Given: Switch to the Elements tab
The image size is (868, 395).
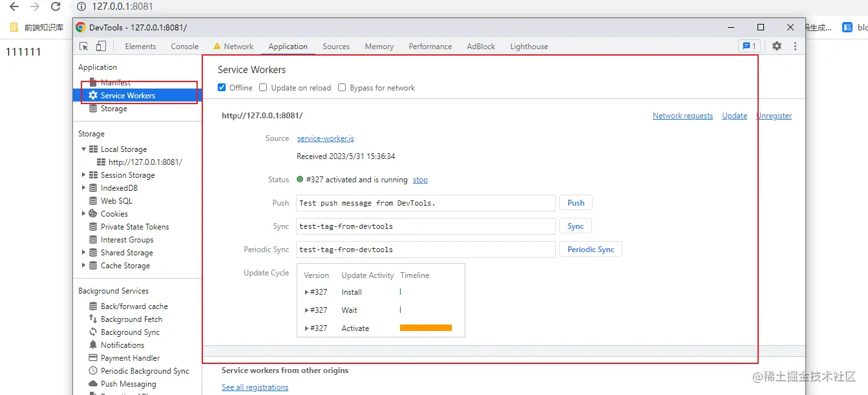Looking at the screenshot, I should (x=140, y=47).
